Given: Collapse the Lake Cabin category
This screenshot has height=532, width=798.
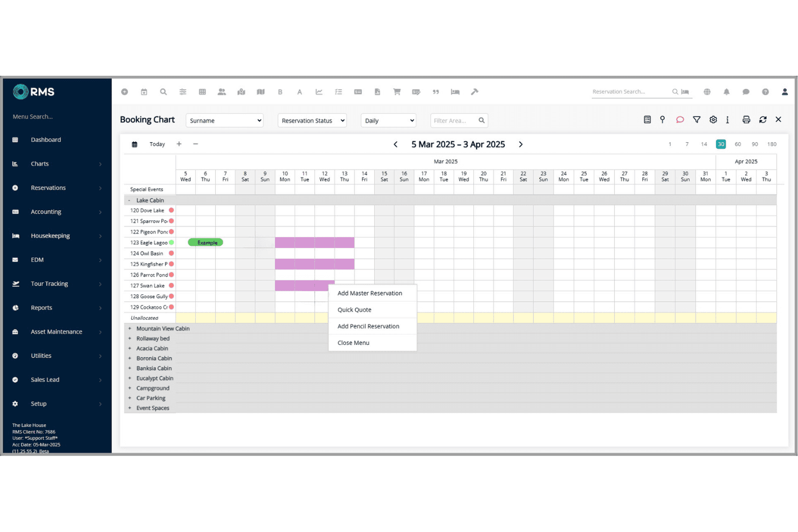Looking at the screenshot, I should click(x=129, y=201).
